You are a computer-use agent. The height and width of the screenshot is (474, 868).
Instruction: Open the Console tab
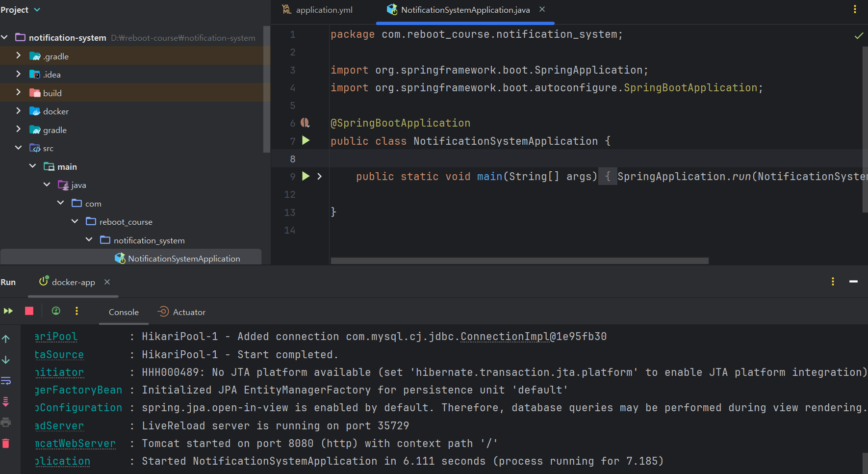pos(124,312)
